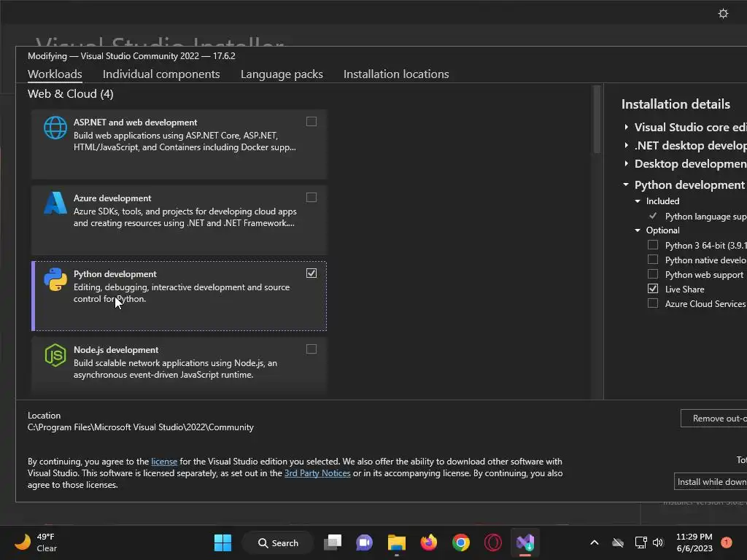Viewport: 747px width, 560px height.
Task: Collapse the Included components section
Action: tap(638, 201)
